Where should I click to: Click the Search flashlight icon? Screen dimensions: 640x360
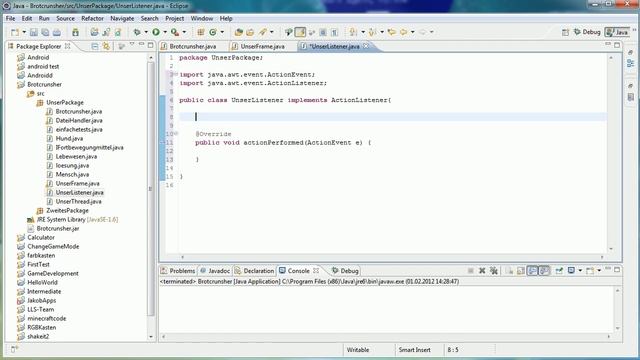click(x=263, y=32)
